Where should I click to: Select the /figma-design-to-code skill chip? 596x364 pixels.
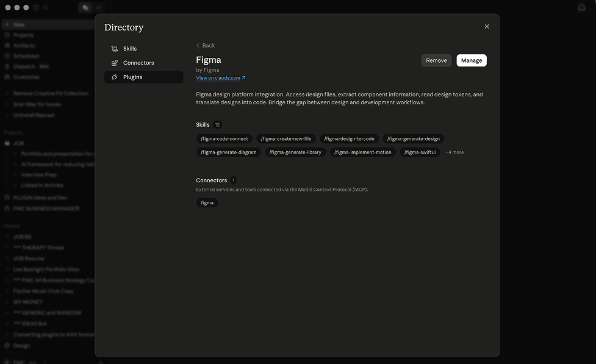349,138
